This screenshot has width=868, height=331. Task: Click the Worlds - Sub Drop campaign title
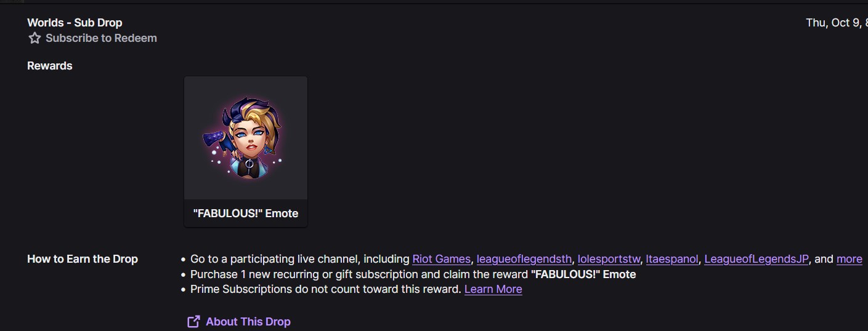75,23
